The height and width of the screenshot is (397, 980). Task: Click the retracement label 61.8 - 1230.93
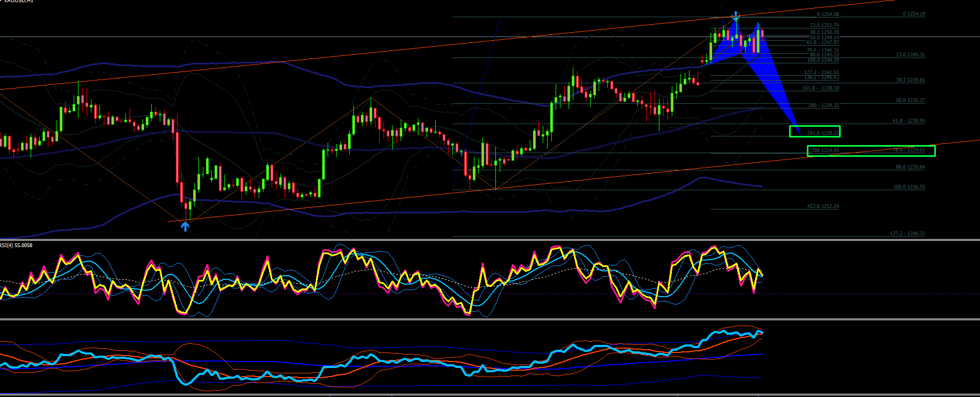[909, 121]
